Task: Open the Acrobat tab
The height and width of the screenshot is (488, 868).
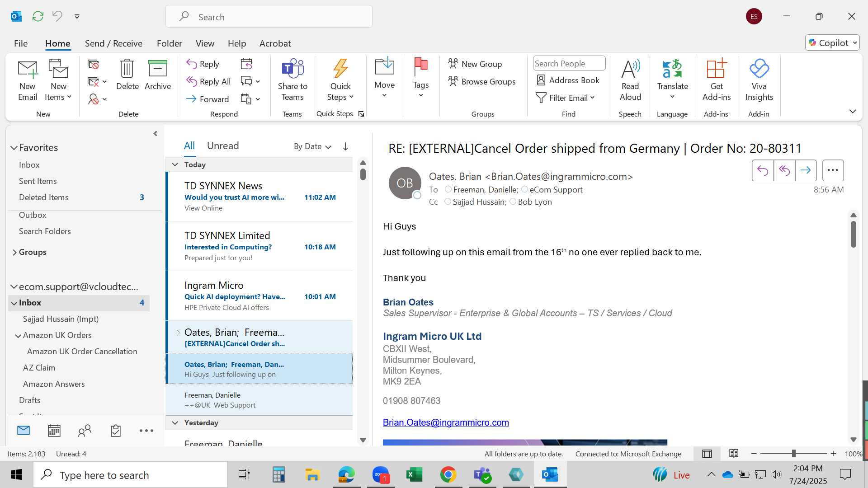Action: tap(275, 43)
